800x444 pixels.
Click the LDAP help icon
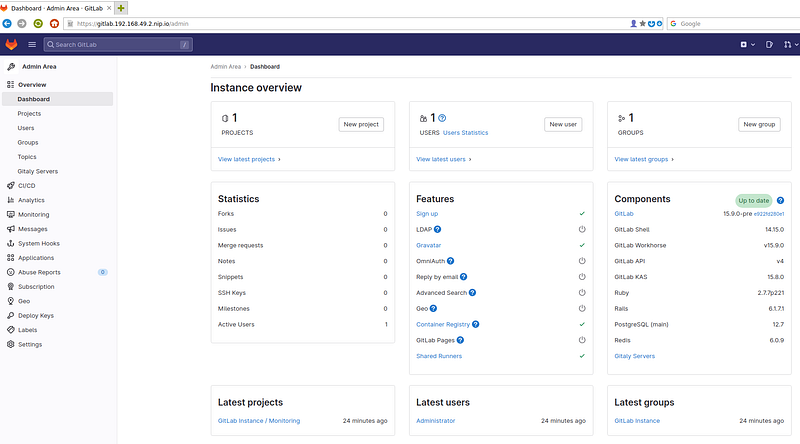coord(437,230)
